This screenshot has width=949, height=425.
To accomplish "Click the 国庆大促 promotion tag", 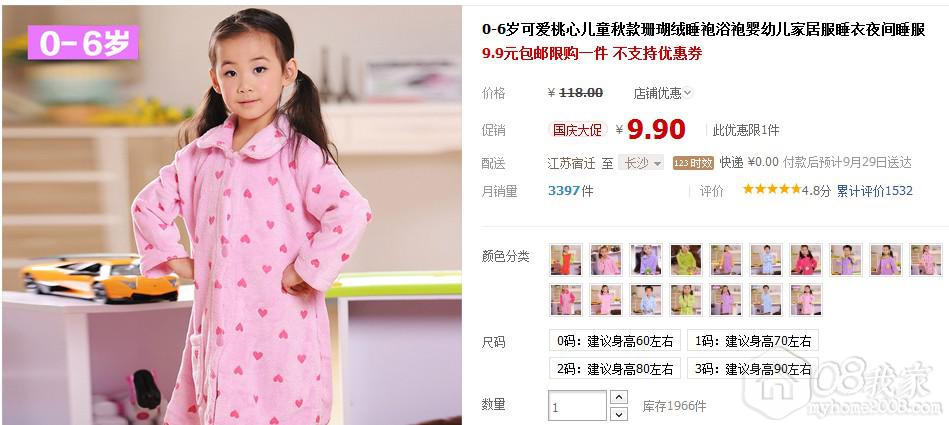I will (577, 130).
